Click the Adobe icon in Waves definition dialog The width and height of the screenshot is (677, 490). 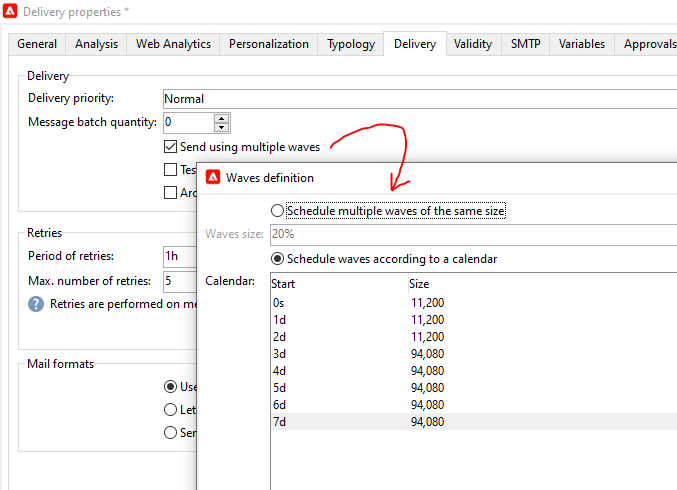(212, 178)
